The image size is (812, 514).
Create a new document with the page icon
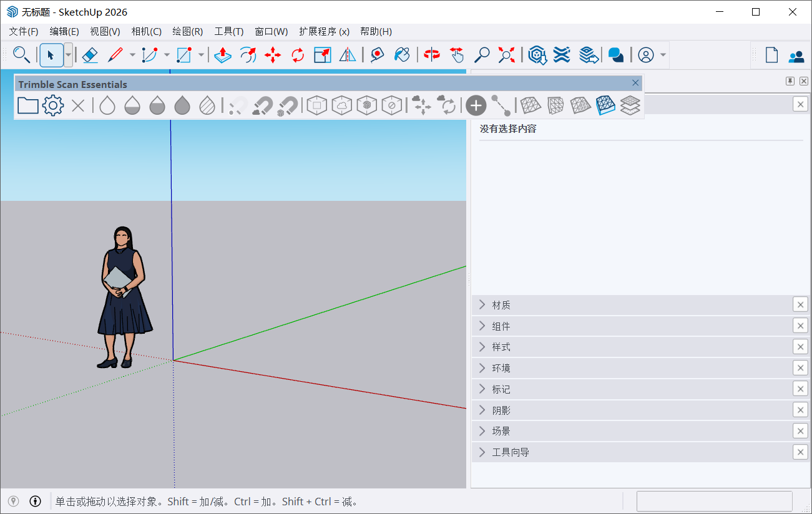coord(772,55)
